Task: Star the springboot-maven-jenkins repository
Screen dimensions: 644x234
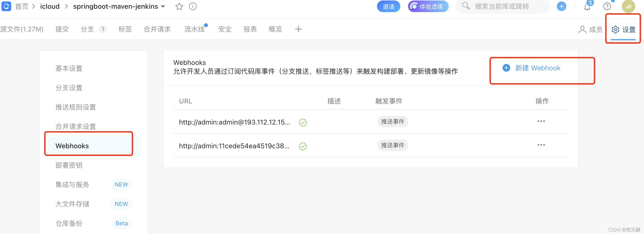Action: 179,6
